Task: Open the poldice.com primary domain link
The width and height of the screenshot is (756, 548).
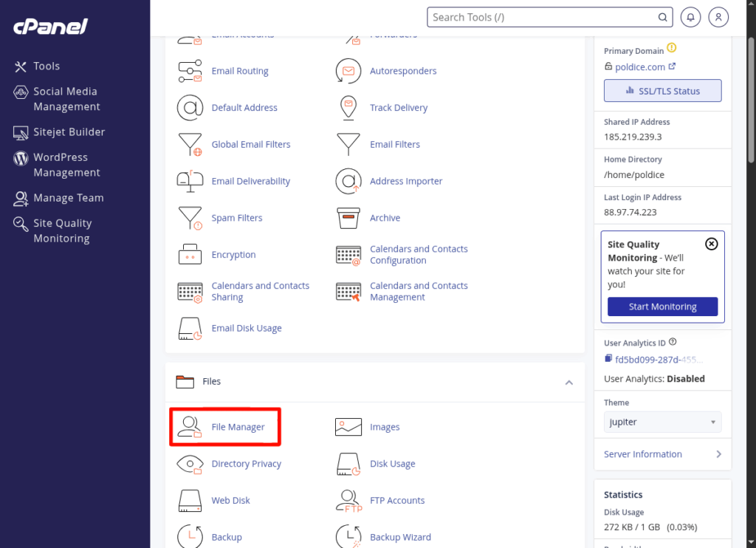Action: tap(639, 67)
